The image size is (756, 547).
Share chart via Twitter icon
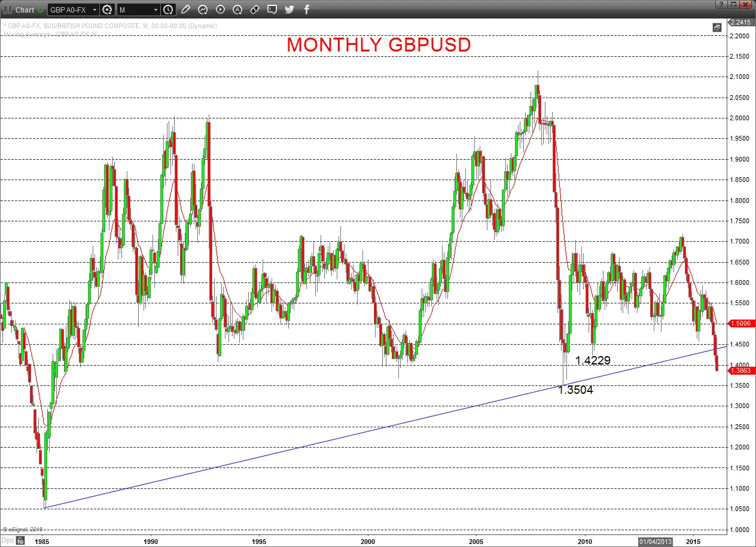pyautogui.click(x=289, y=10)
